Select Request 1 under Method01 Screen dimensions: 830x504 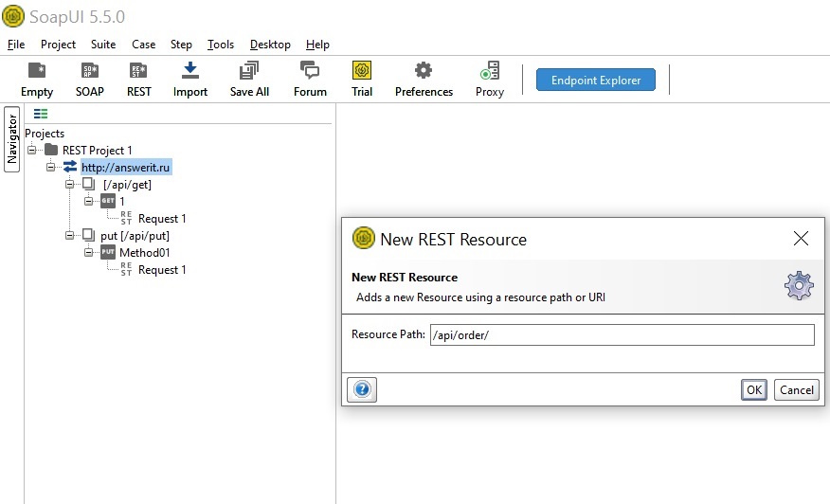pyautogui.click(x=162, y=270)
